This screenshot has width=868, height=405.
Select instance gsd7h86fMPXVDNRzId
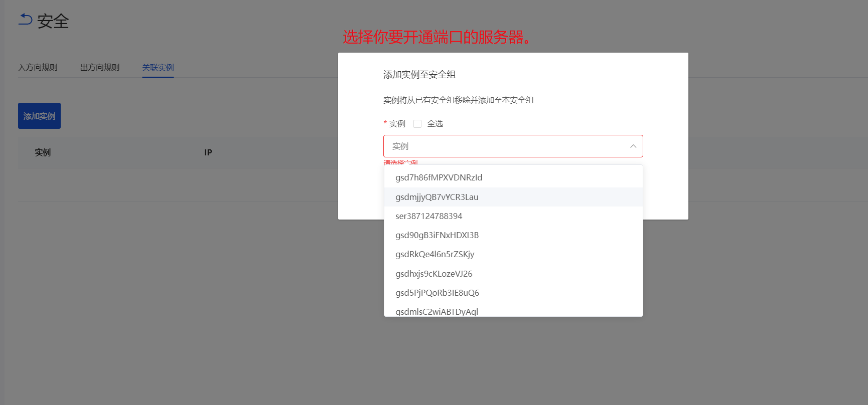(513, 177)
